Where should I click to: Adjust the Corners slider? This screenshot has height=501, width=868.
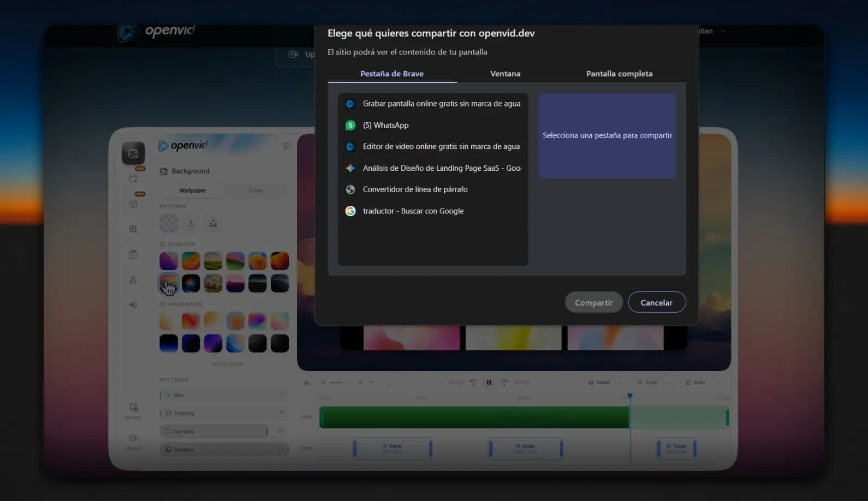[224, 431]
